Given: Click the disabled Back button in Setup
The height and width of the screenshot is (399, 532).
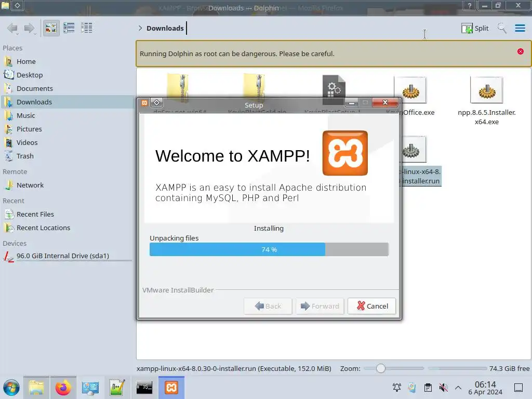Looking at the screenshot, I should coord(268,306).
